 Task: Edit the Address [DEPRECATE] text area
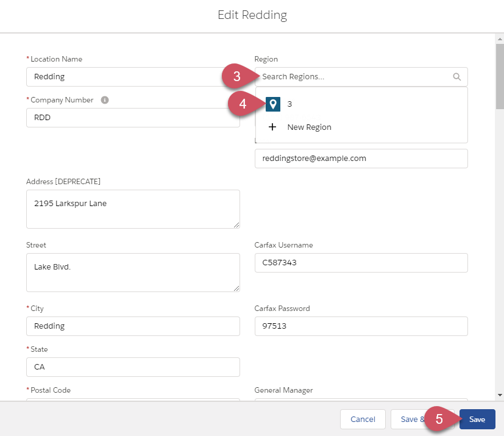tap(133, 209)
